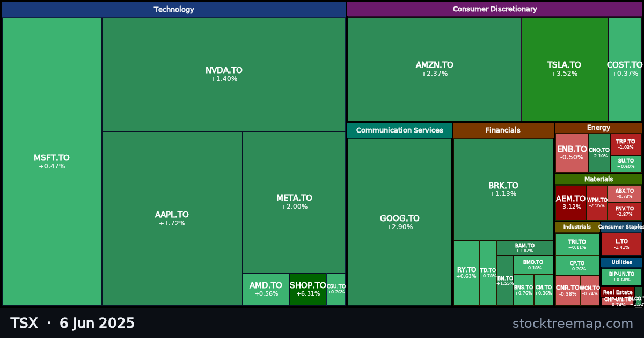Select the BNS.TO tile
This screenshot has width=644, height=338.
524,290
